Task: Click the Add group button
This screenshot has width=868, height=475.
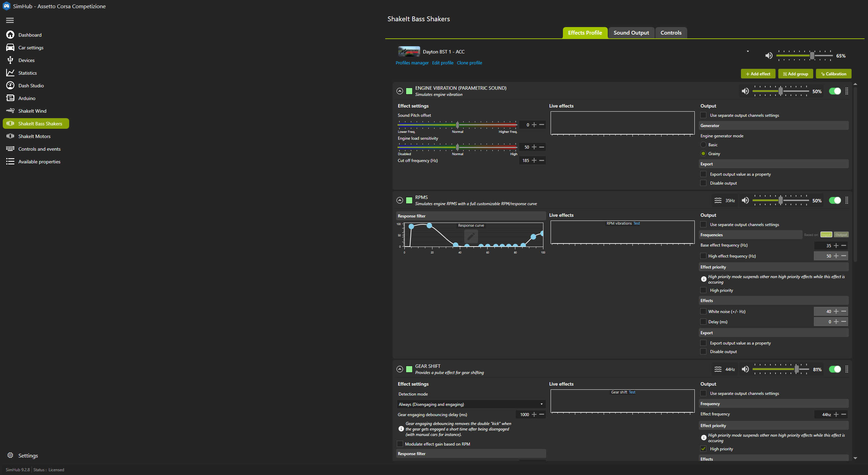Action: click(795, 74)
